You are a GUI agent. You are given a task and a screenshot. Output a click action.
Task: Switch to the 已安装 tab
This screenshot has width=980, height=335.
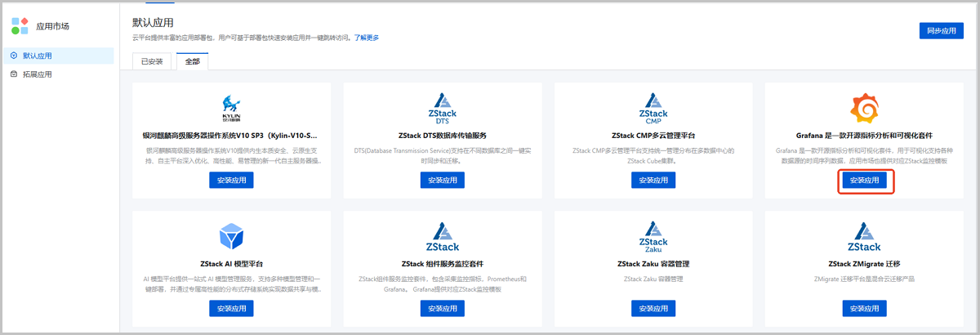152,61
